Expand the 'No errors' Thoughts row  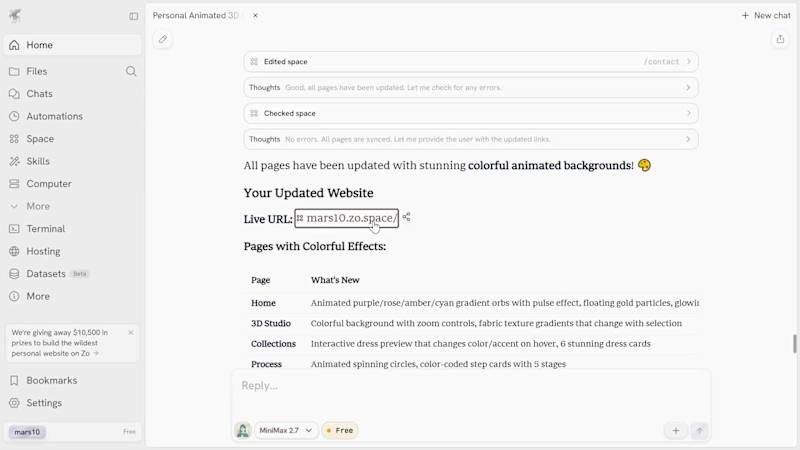[471, 139]
